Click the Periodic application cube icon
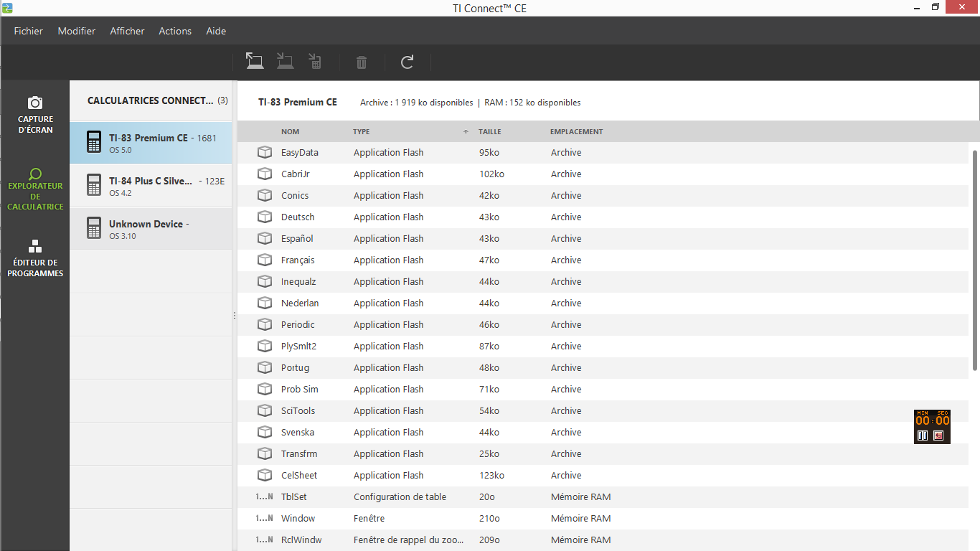This screenshot has width=980, height=551. click(x=265, y=324)
